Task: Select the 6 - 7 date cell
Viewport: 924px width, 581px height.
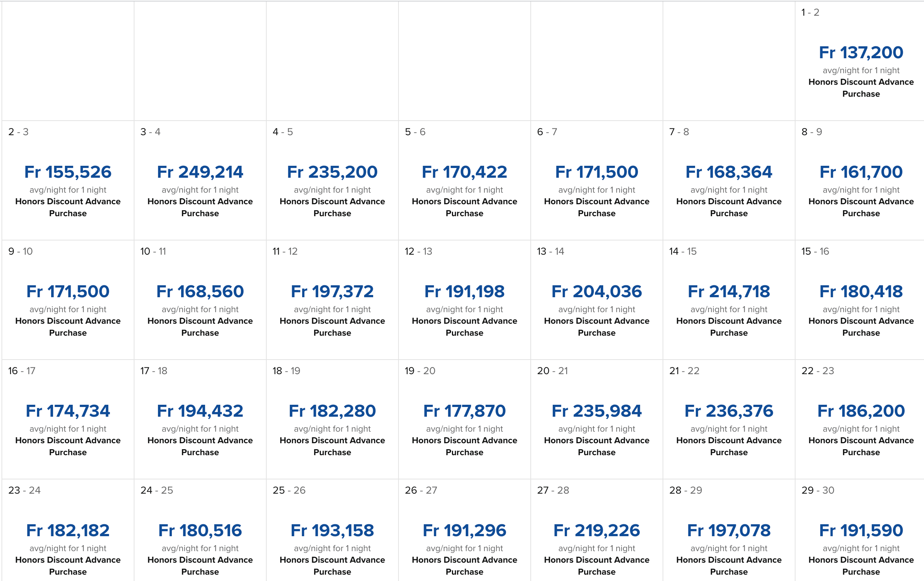Action: [x=596, y=180]
